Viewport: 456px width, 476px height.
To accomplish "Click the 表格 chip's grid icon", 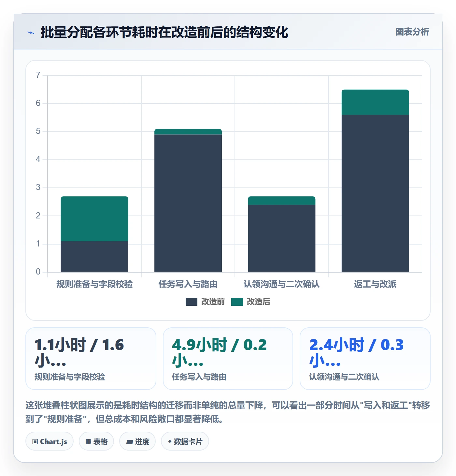I will 88,442.
